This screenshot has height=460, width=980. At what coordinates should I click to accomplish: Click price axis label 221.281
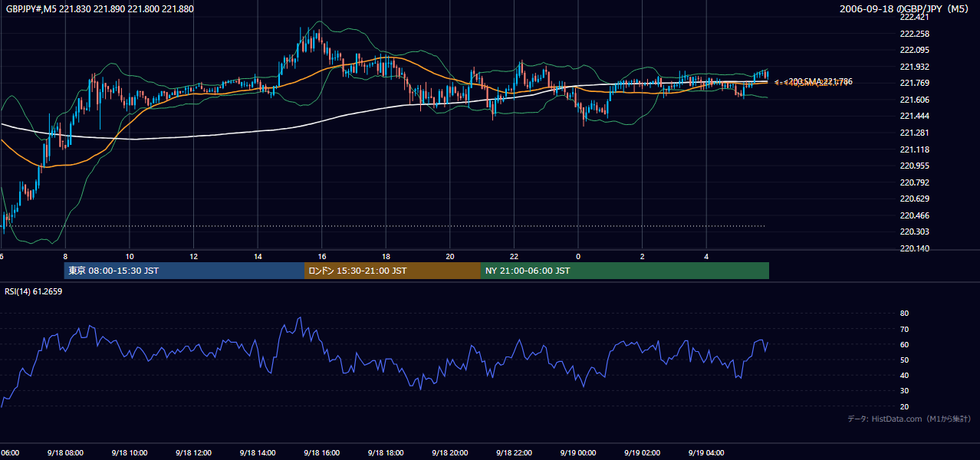point(915,133)
